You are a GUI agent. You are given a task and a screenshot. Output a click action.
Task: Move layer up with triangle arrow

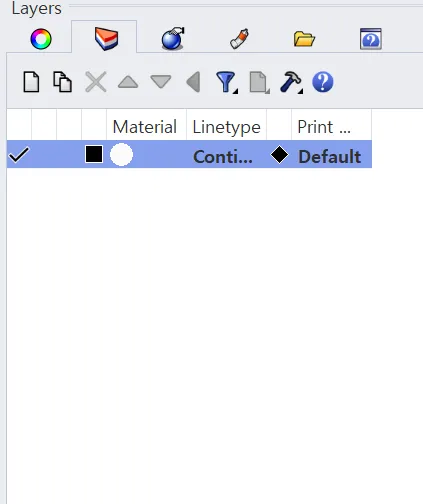point(128,82)
